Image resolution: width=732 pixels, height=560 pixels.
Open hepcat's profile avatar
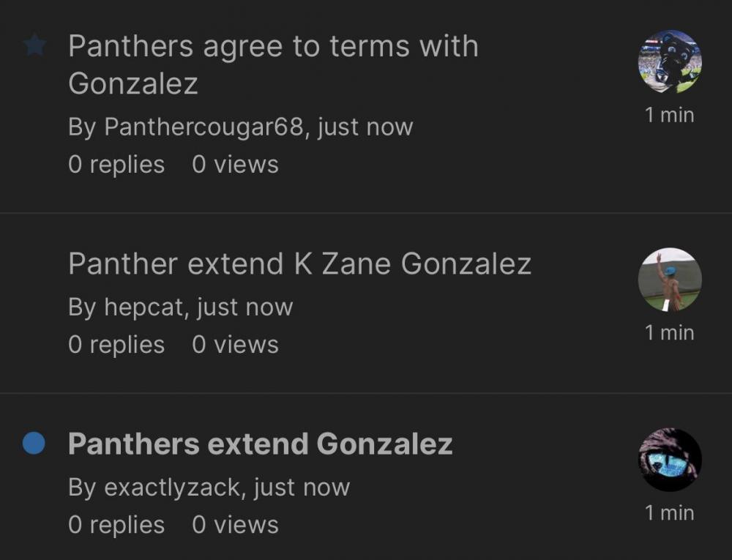tap(670, 280)
